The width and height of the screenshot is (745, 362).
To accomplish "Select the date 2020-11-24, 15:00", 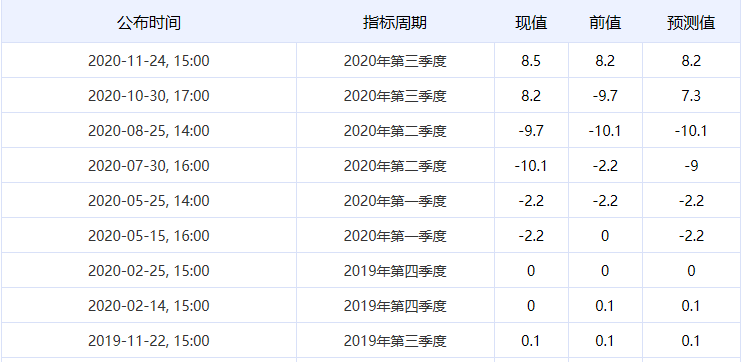I will pos(149,61).
